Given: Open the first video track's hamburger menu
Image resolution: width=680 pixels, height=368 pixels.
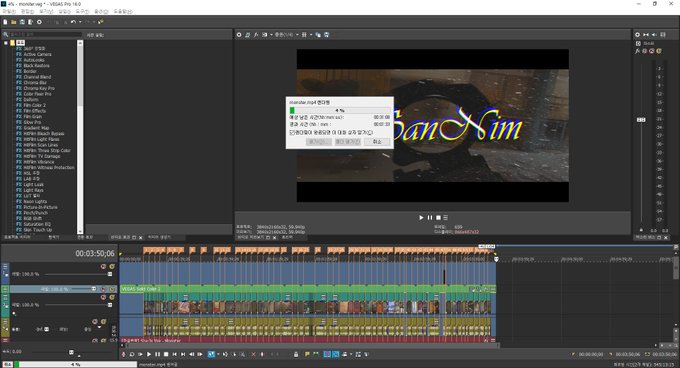Looking at the screenshot, I should coord(5,266).
